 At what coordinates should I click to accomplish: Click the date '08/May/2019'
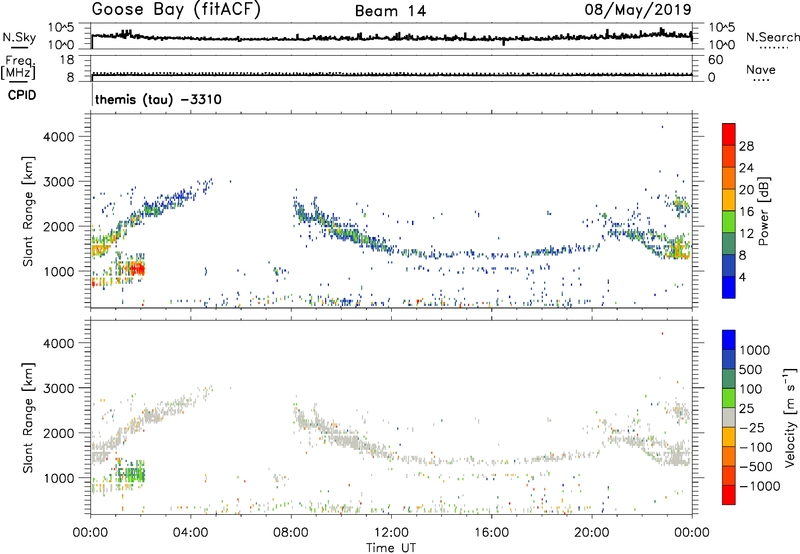point(638,9)
